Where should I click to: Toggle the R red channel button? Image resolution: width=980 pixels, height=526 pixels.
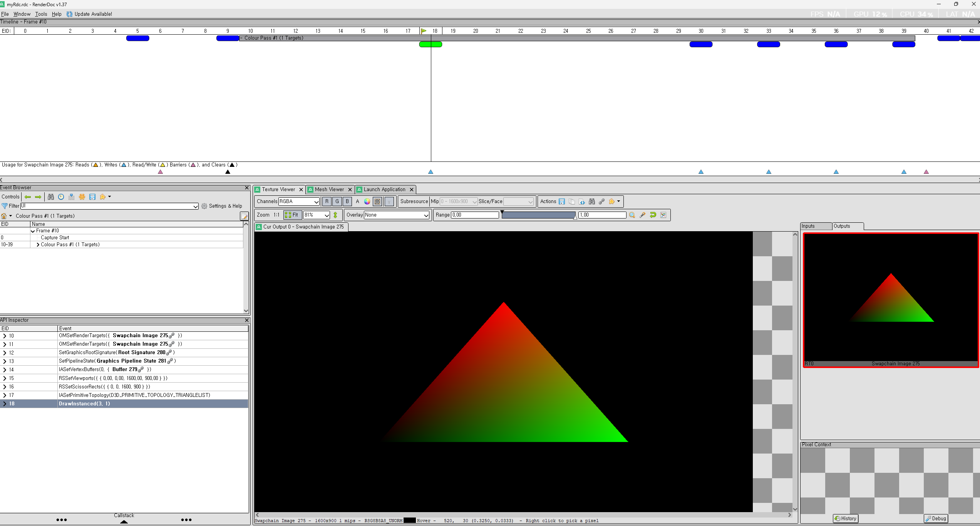[x=327, y=202]
